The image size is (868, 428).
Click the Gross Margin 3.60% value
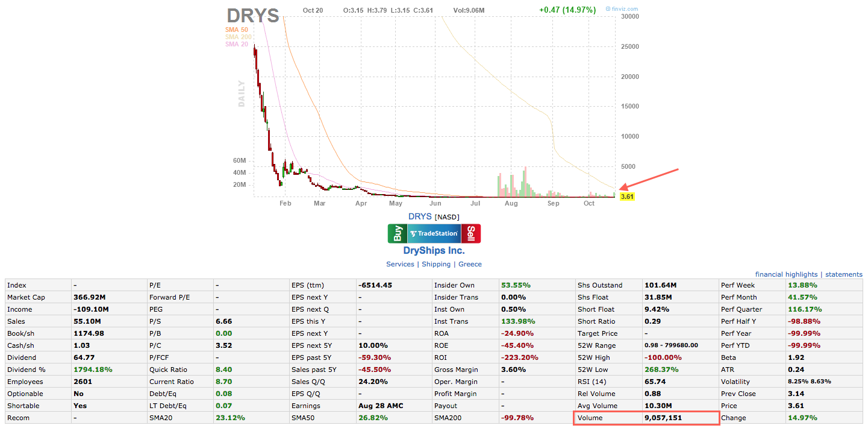click(513, 370)
